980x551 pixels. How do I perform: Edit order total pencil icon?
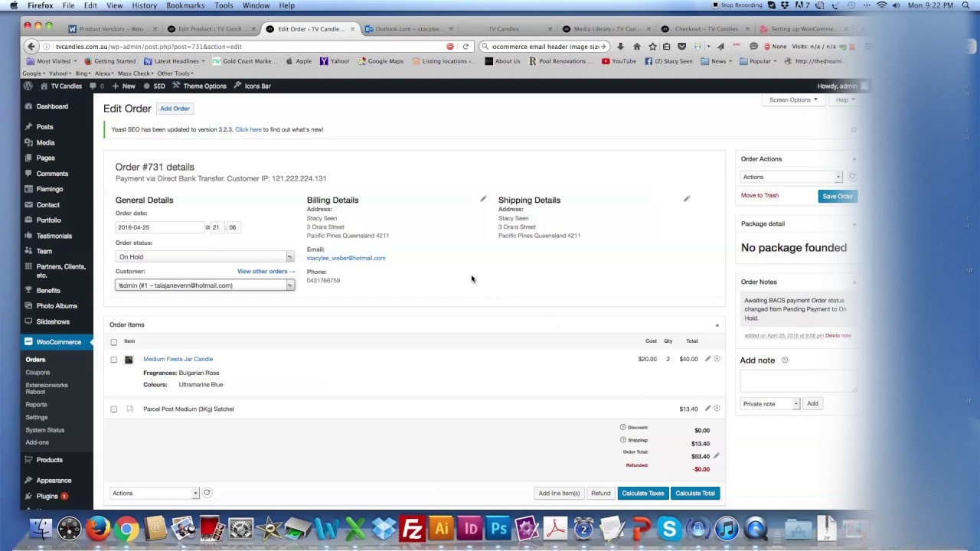[716, 456]
